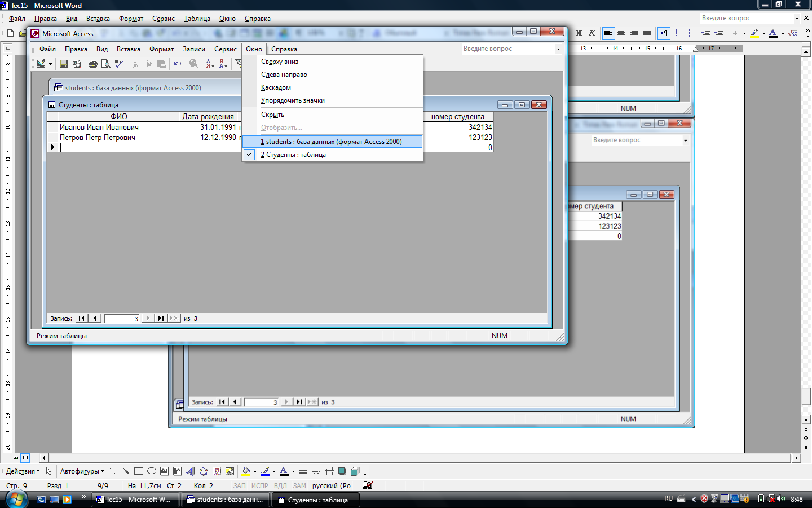The height and width of the screenshot is (508, 812).
Task: Justify text in Word toolbar
Action: (647, 33)
